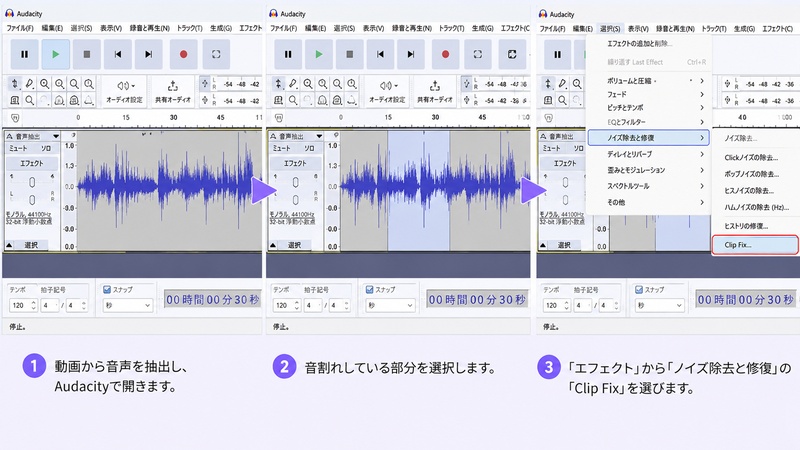Viewport: 800px width, 450px height.
Task: Open the 秒 snap unit dropdown in the step 2 window
Action: point(390,306)
